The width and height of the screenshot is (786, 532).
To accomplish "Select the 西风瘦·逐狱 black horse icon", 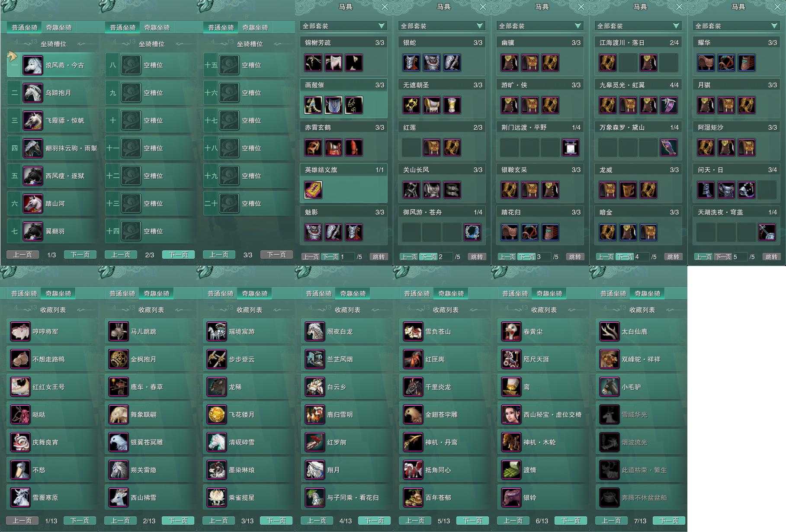I will pos(32,176).
